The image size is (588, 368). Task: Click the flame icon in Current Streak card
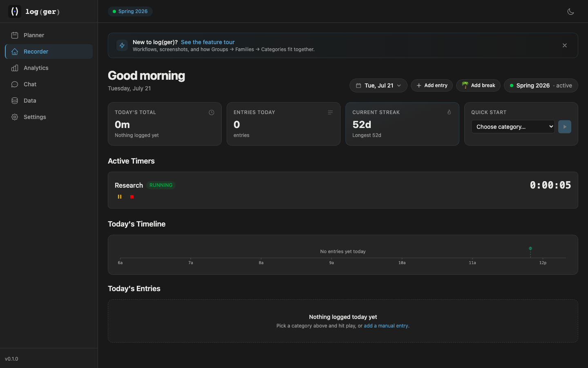coord(449,112)
